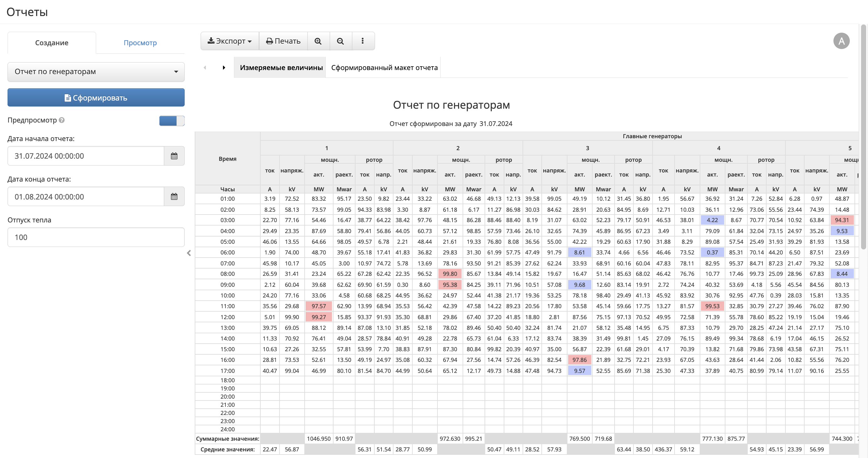Viewport: 868px width, 458px height.
Task: Focus the Дата начала отчета field
Action: pyautogui.click(x=86, y=156)
